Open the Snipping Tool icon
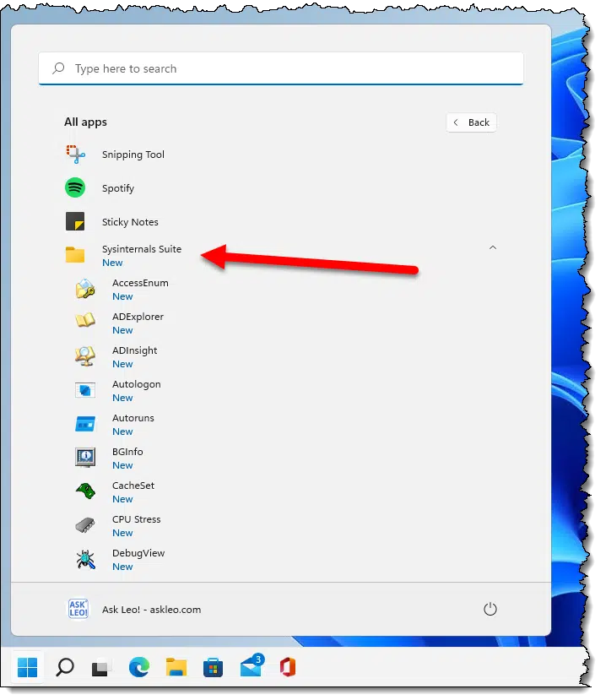The image size is (606, 700). [x=75, y=155]
